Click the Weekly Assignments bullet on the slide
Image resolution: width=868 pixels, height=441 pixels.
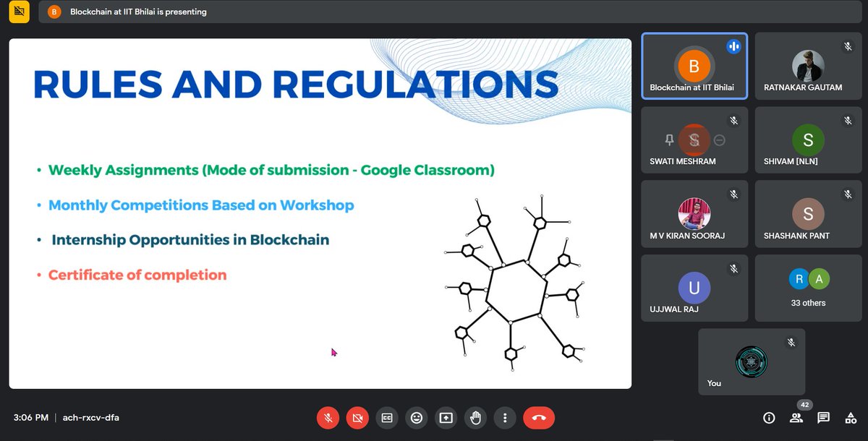(x=271, y=171)
